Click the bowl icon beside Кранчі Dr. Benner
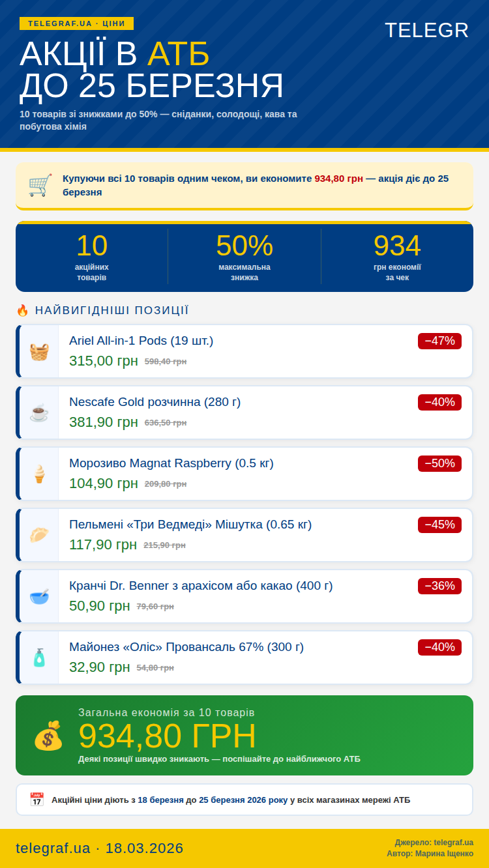489x868 pixels. tap(39, 596)
